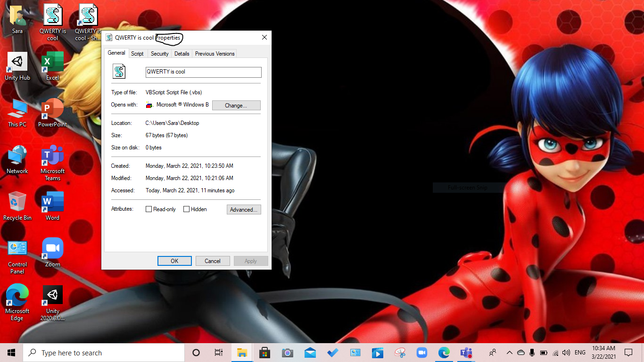Screen dimensions: 644x362
Task: Open the Sara folder desktop icon
Action: click(17, 20)
